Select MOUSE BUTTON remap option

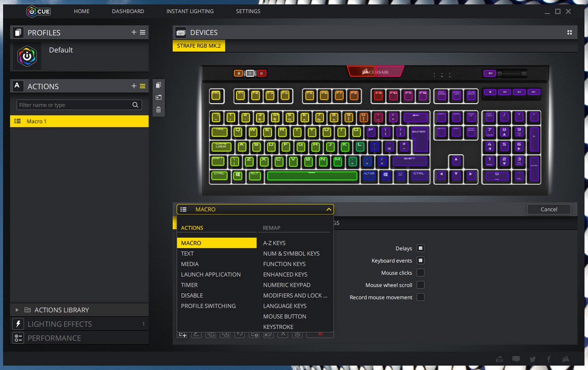click(285, 316)
